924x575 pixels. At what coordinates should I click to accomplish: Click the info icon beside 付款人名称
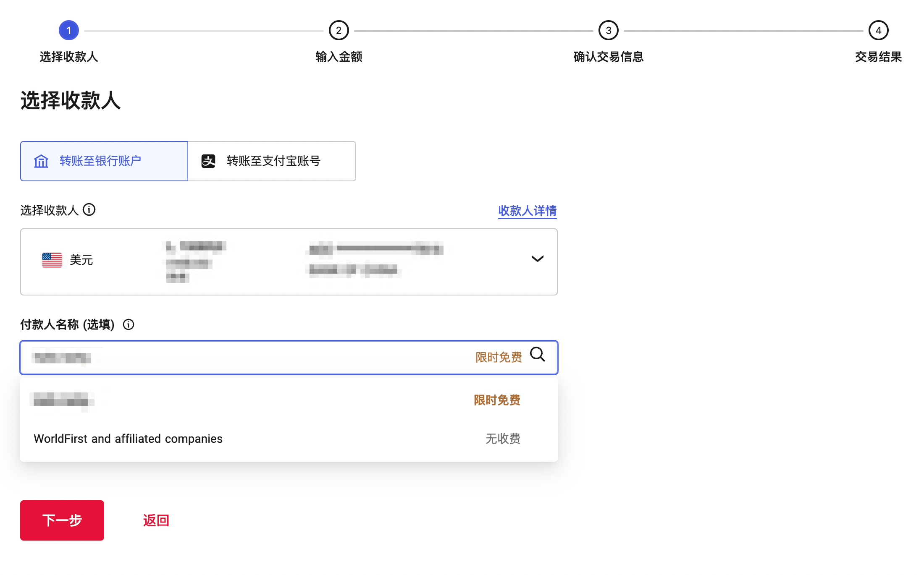[129, 324]
